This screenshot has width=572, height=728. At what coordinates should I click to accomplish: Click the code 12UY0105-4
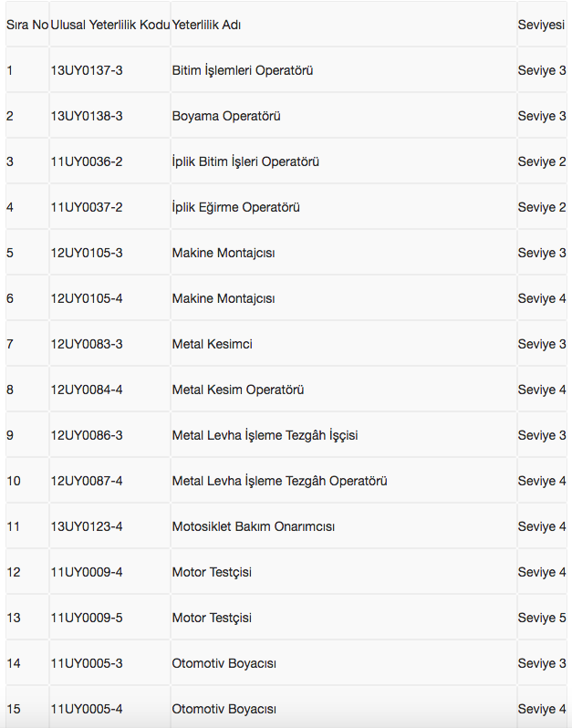[87, 298]
